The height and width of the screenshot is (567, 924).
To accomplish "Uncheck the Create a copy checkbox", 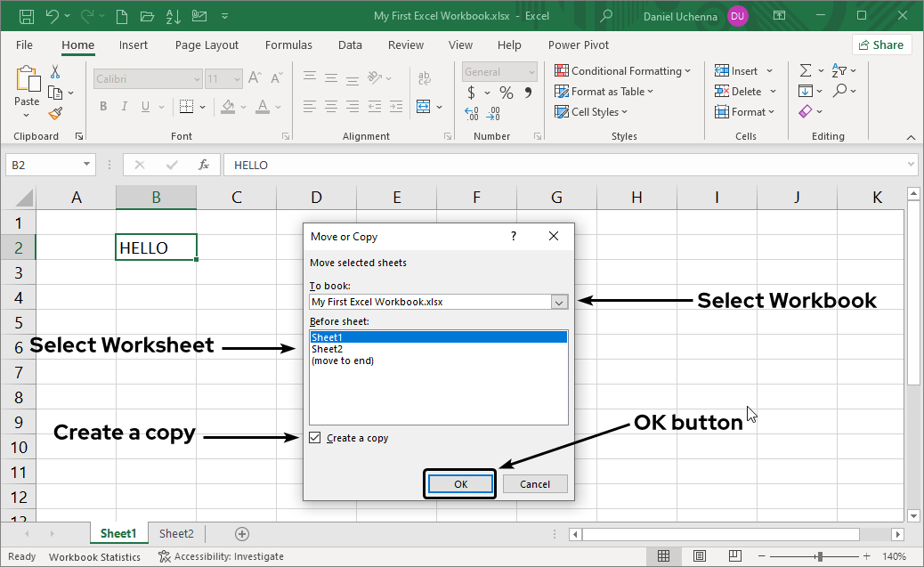I will pyautogui.click(x=314, y=438).
